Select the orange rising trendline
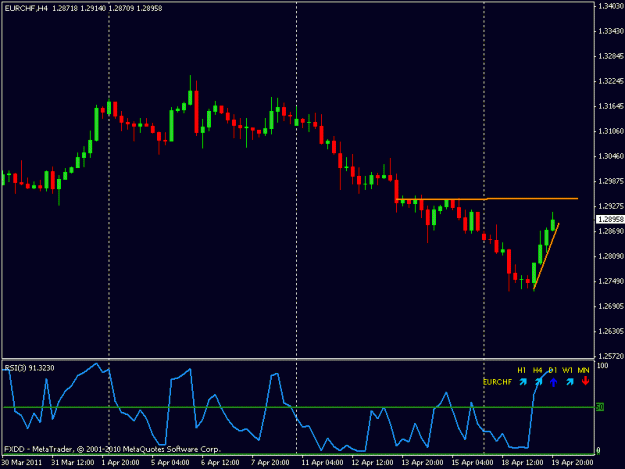 click(x=546, y=257)
